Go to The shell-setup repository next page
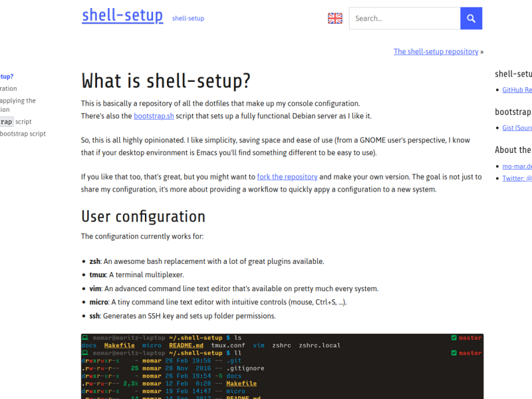 pos(436,52)
